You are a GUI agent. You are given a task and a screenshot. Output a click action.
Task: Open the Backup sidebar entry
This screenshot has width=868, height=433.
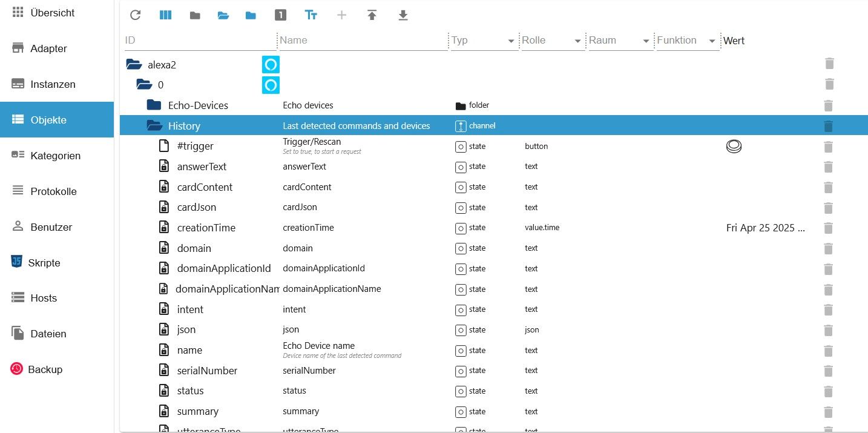click(45, 369)
